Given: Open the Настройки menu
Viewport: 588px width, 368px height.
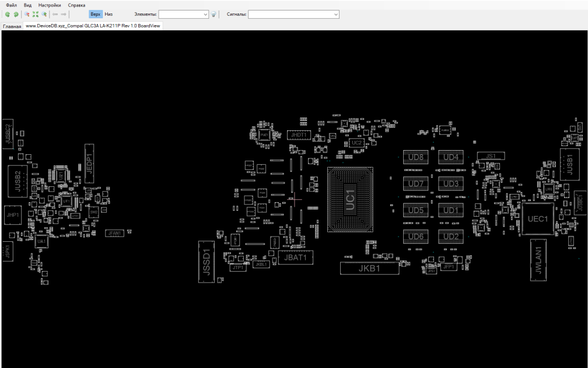Looking at the screenshot, I should (50, 5).
